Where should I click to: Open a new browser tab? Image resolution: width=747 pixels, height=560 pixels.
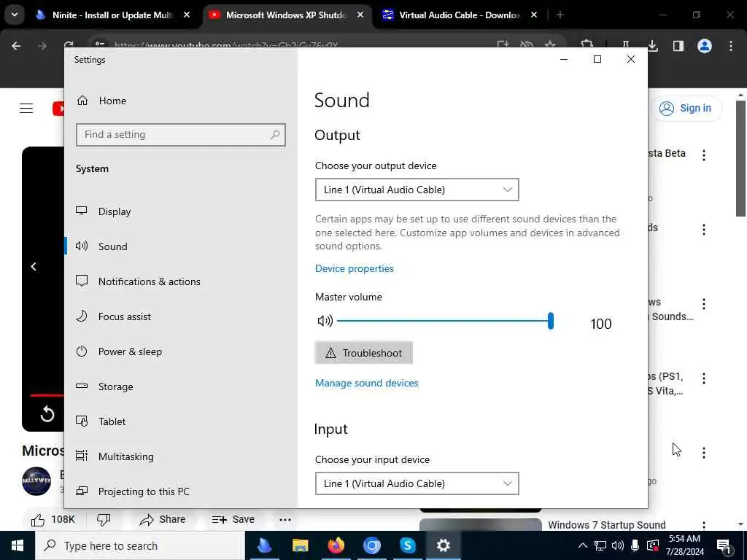tap(560, 15)
